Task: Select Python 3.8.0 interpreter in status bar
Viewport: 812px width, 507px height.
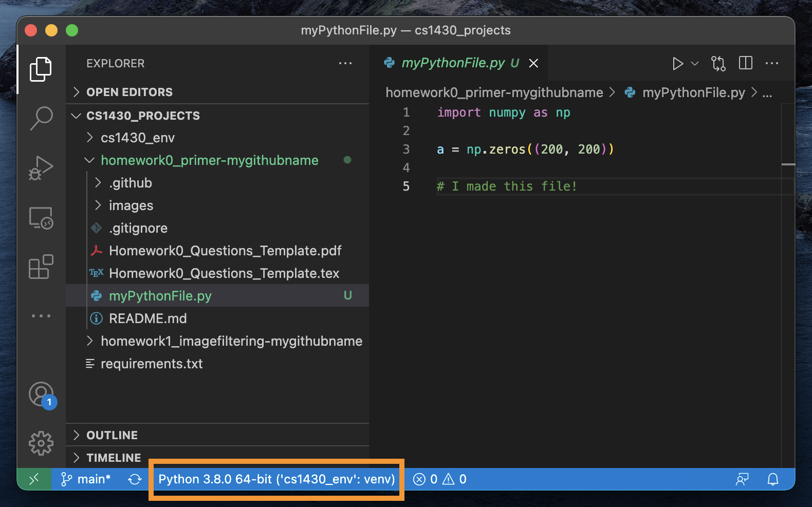Action: pos(276,479)
